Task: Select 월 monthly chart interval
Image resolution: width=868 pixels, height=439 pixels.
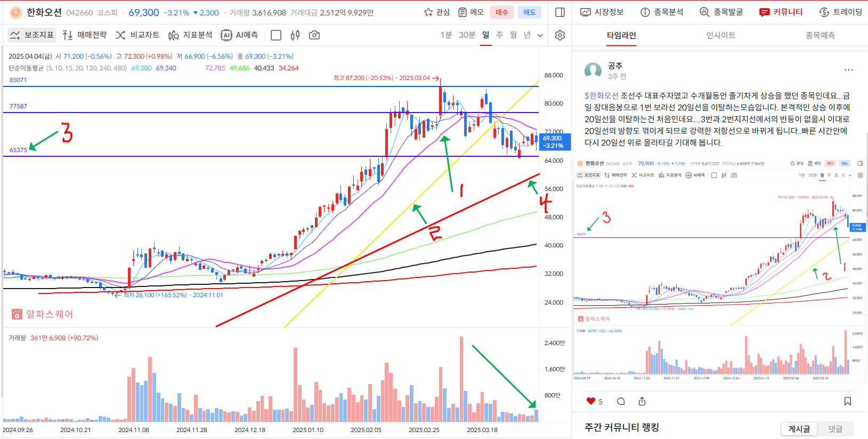Action: click(x=513, y=35)
